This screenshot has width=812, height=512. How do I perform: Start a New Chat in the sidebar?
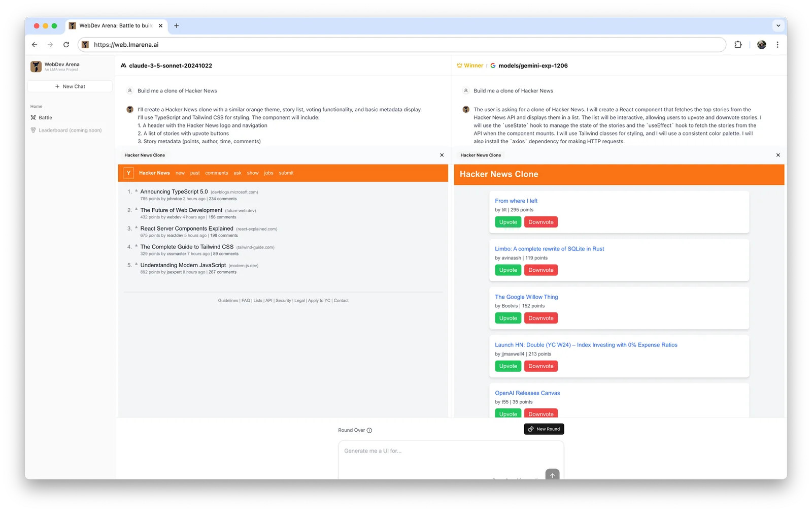tap(70, 86)
